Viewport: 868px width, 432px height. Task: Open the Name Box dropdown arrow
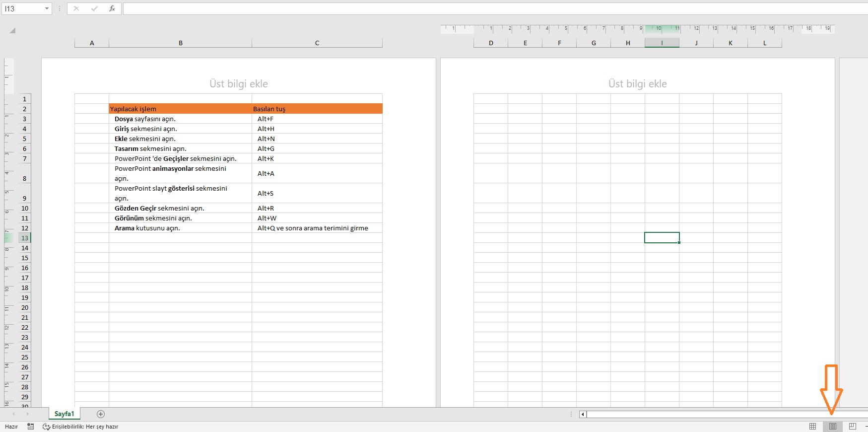[47, 8]
